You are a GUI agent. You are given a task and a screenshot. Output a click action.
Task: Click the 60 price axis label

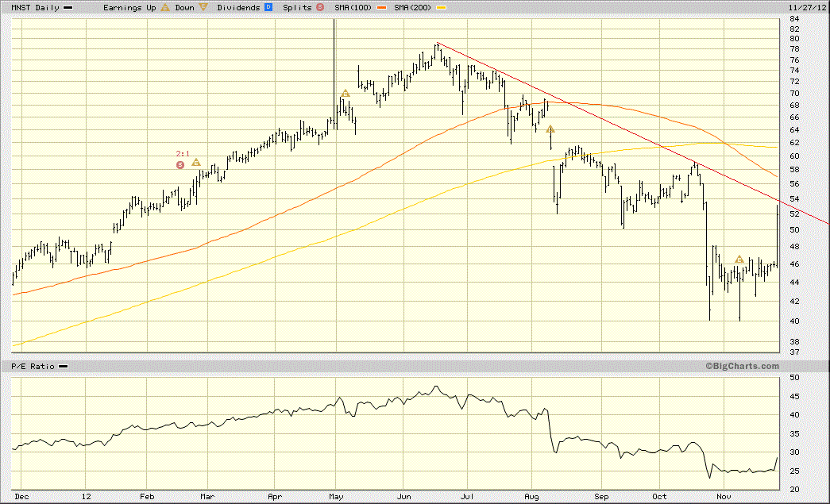click(794, 156)
